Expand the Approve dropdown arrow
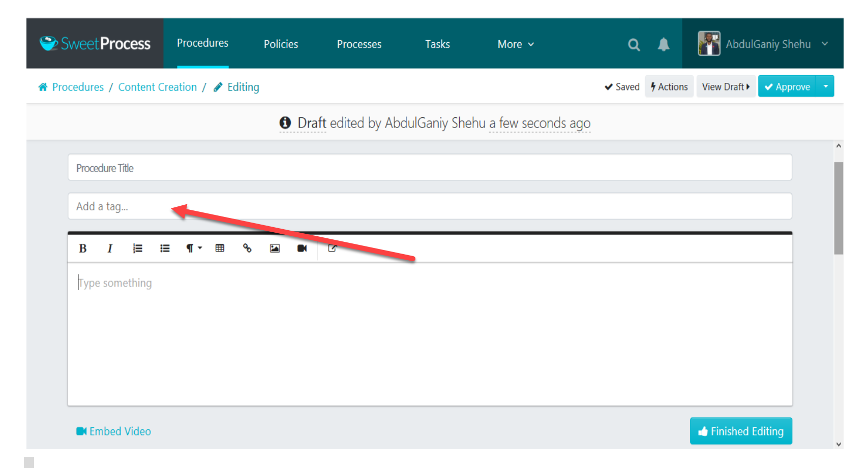The image size is (868, 468). tap(825, 86)
